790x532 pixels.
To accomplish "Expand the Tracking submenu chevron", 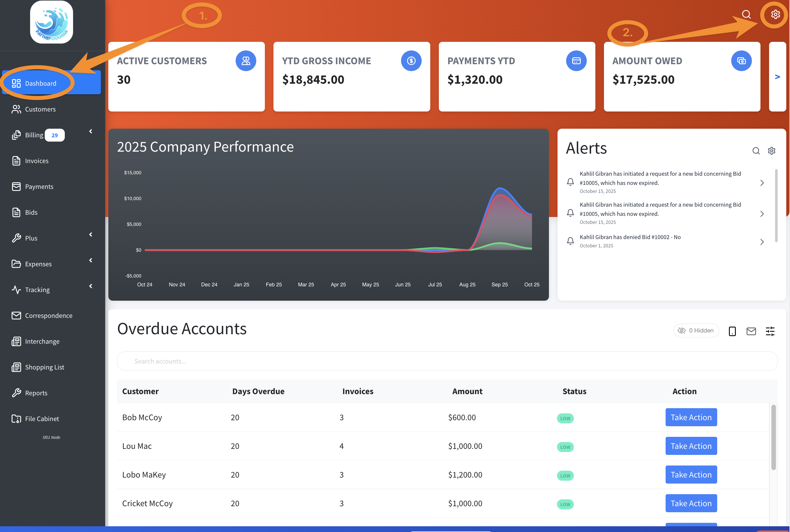I will (x=91, y=286).
